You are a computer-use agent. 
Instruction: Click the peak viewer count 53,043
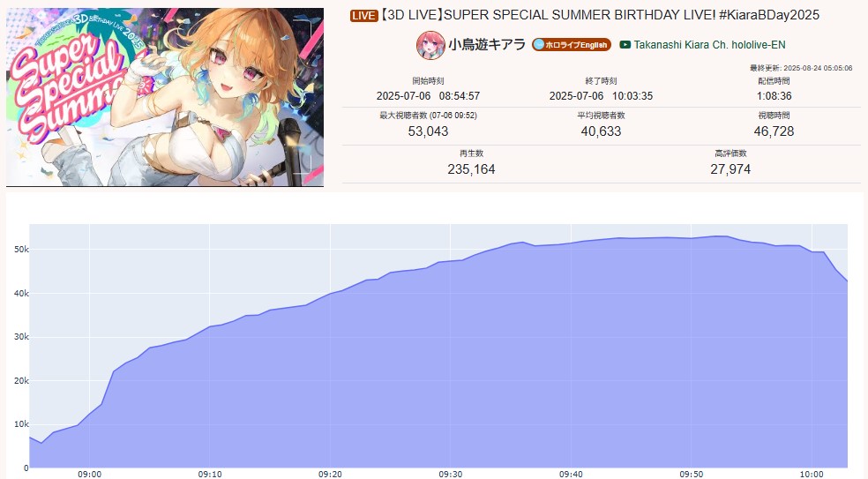pos(428,131)
